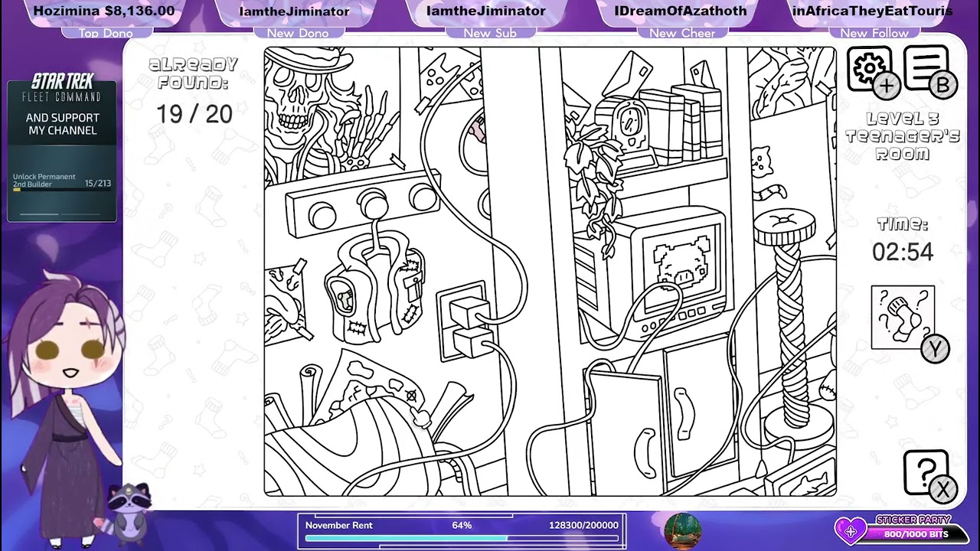Image resolution: width=980 pixels, height=551 pixels.
Task: Click the 64% rent percentage
Action: click(462, 525)
